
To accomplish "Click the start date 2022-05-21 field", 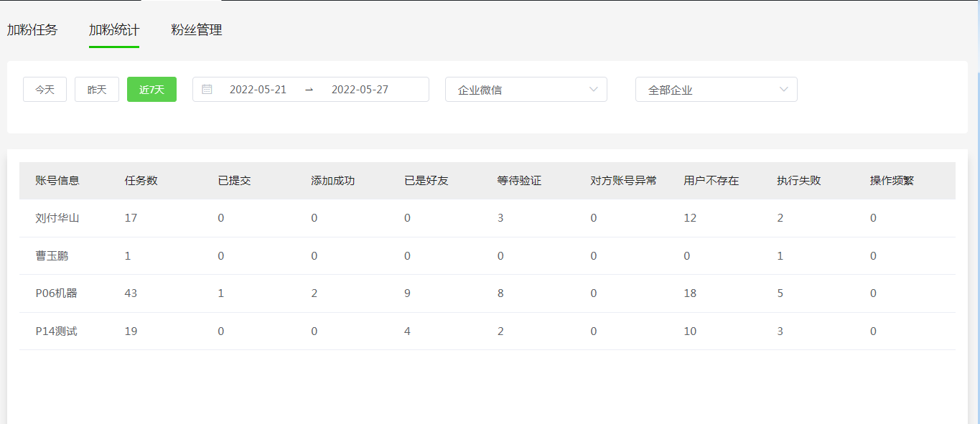I will (x=258, y=90).
